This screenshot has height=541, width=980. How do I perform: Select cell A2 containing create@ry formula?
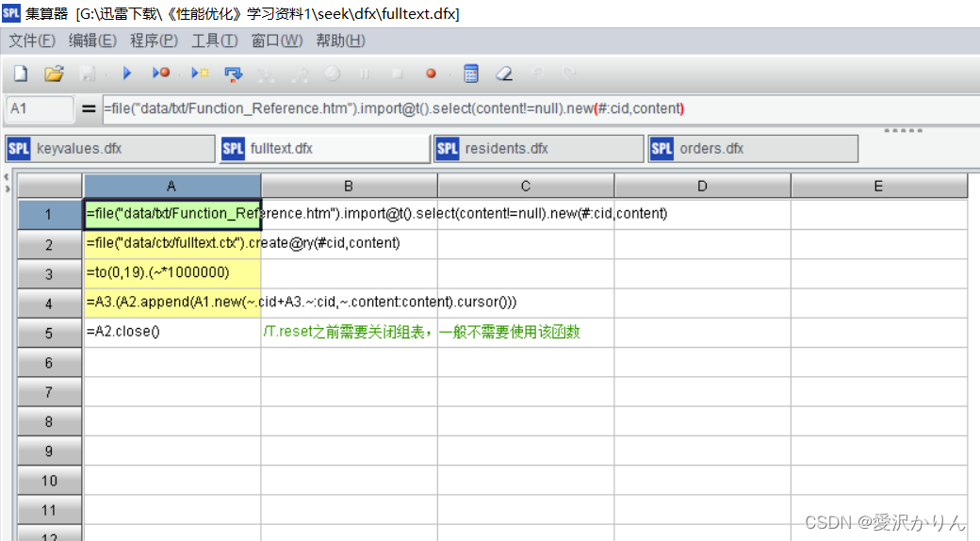(x=171, y=244)
